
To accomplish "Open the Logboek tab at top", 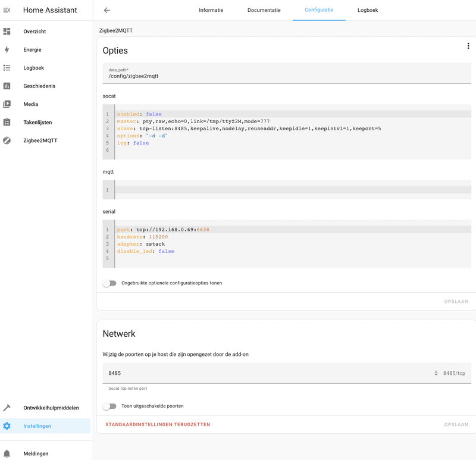I will (368, 10).
